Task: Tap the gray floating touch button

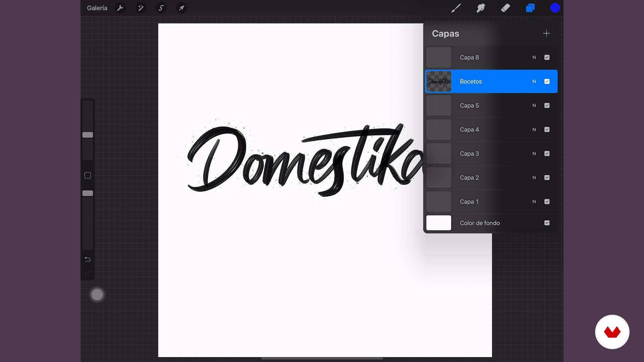Action: [97, 295]
